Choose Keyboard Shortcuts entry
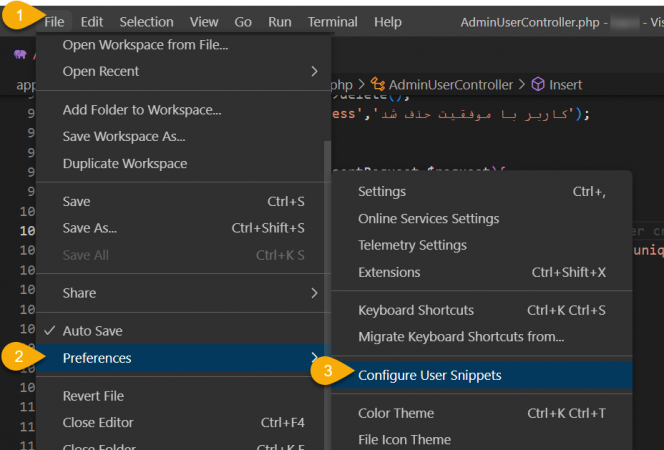The width and height of the screenshot is (664, 450). click(x=416, y=310)
